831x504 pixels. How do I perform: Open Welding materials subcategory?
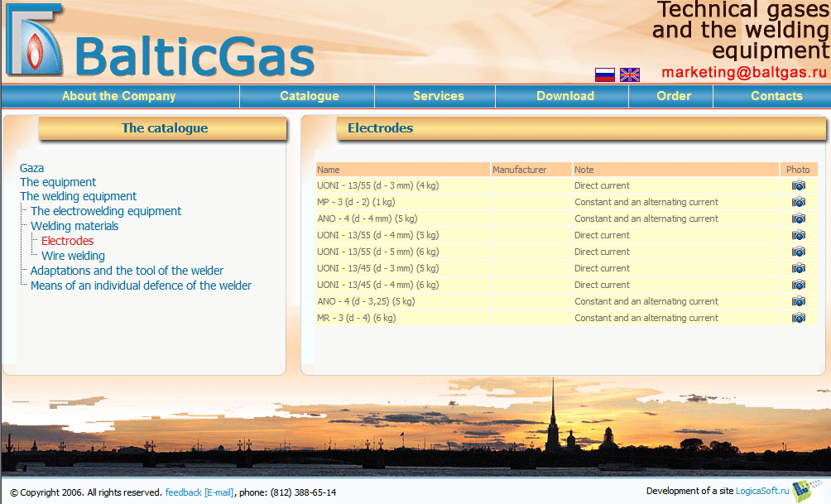pos(74,226)
